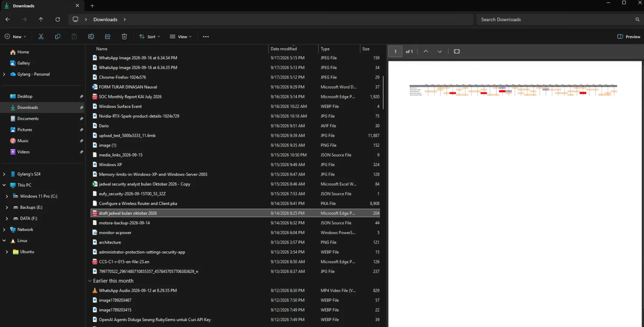Open a new tab with plus icon
644x327 pixels.
click(92, 6)
